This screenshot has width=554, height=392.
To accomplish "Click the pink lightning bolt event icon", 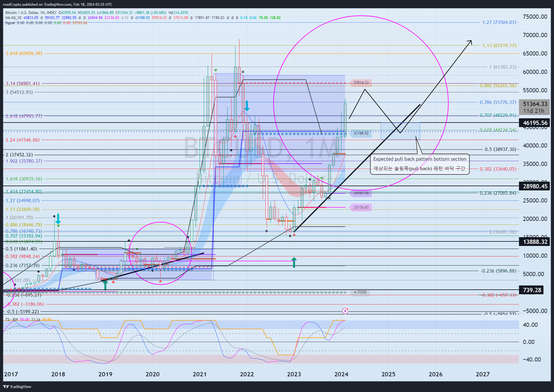I will 345,311.
